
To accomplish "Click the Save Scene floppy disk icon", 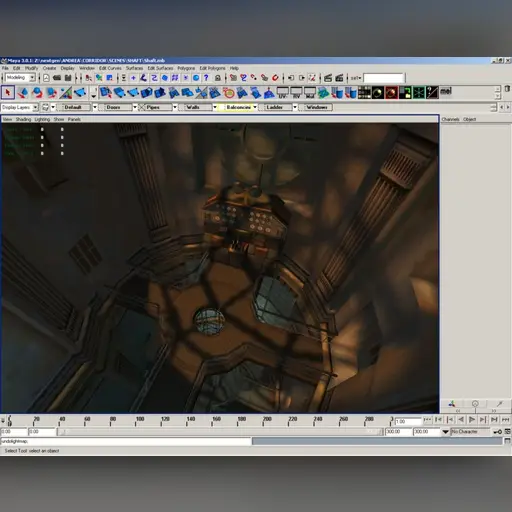I will point(68,78).
